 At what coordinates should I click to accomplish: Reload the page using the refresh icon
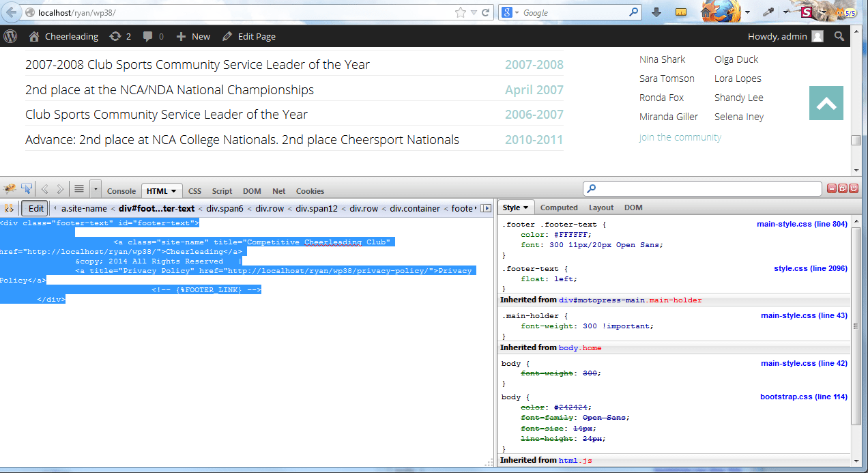click(486, 12)
